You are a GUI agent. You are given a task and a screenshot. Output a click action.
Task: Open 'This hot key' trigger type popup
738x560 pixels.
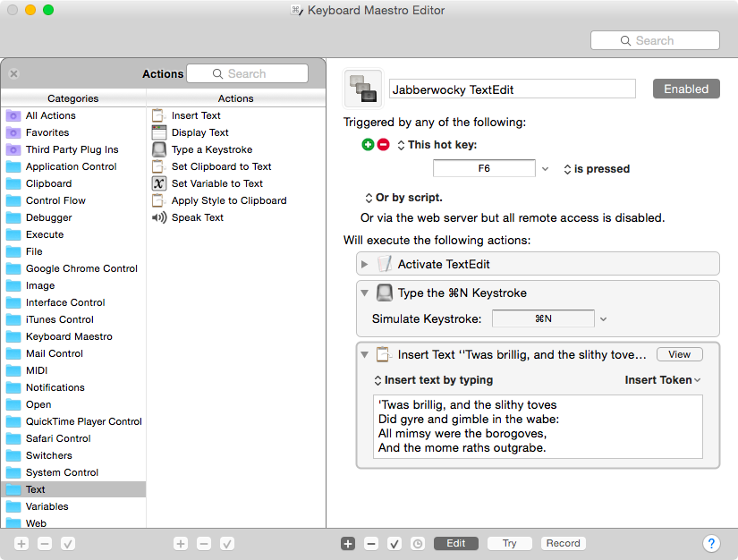437,144
